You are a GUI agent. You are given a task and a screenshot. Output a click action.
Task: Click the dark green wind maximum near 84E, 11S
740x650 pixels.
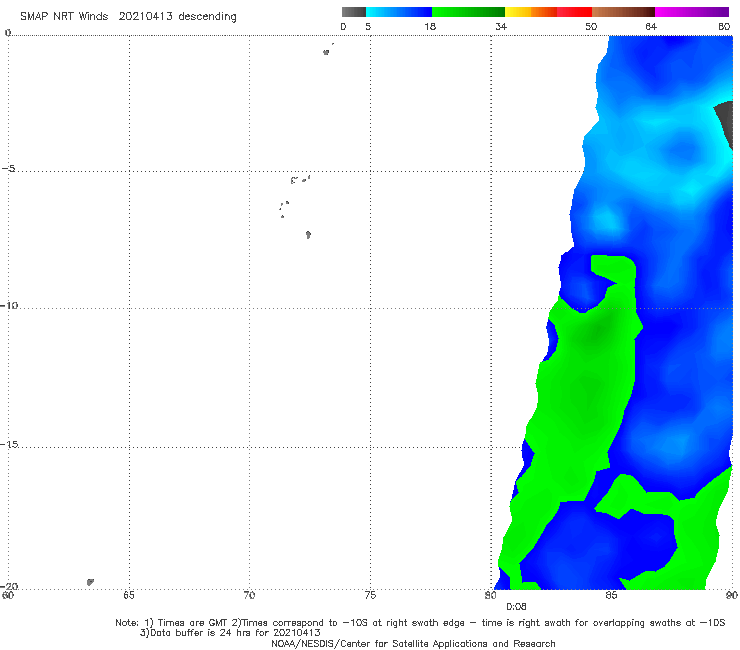pyautogui.click(x=597, y=329)
